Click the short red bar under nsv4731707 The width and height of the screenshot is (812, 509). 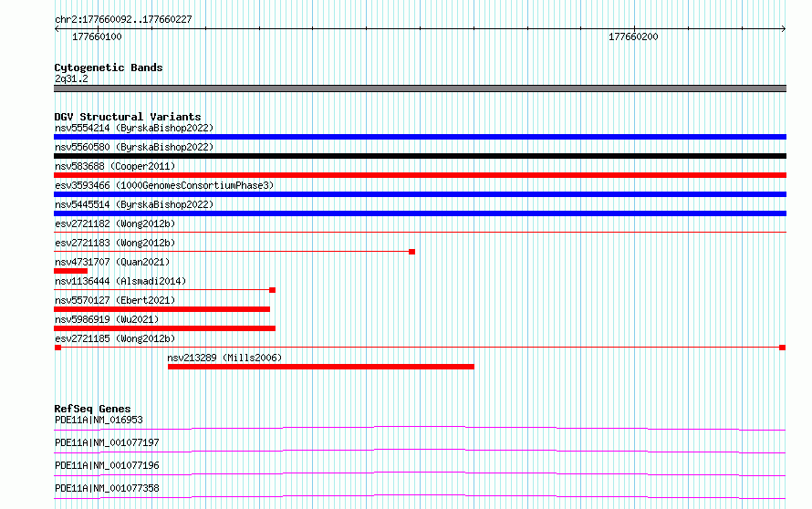pos(70,271)
